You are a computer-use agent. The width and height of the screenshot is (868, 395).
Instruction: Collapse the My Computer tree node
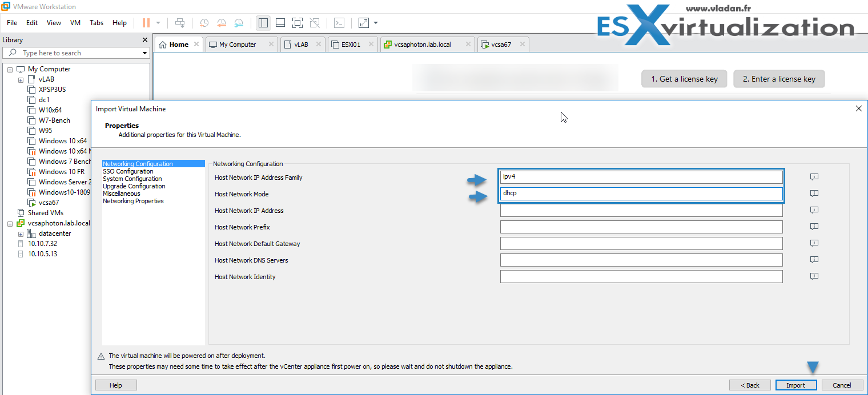(10, 69)
